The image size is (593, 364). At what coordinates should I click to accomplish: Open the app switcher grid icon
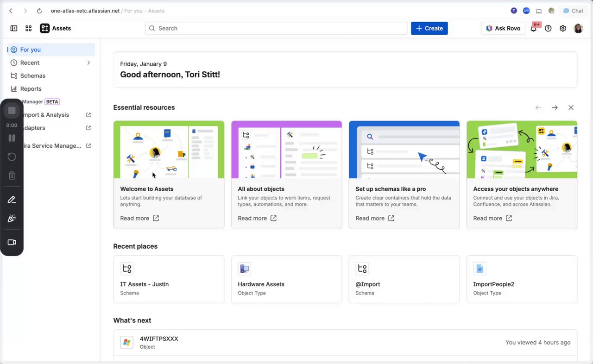click(x=29, y=28)
